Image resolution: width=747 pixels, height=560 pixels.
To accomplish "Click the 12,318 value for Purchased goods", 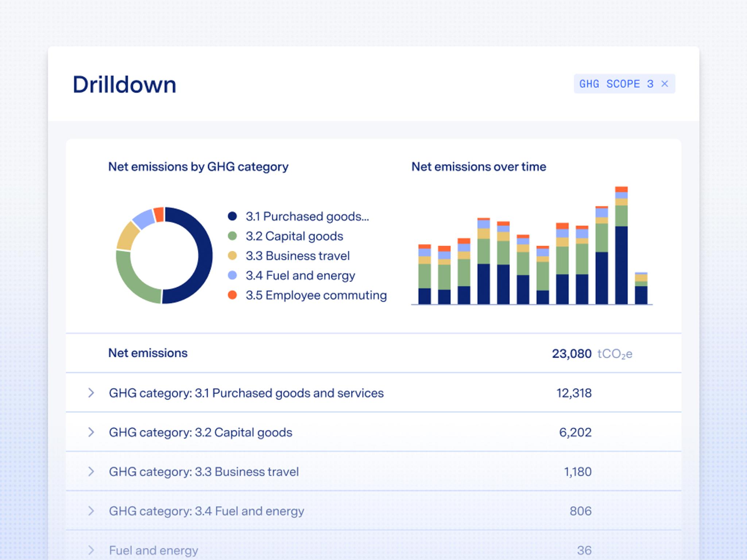I will (x=574, y=393).
